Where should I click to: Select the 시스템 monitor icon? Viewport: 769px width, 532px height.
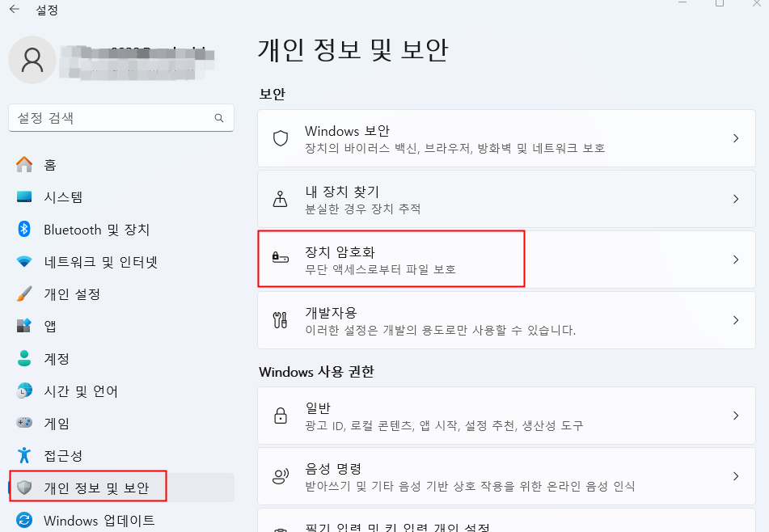(x=23, y=196)
